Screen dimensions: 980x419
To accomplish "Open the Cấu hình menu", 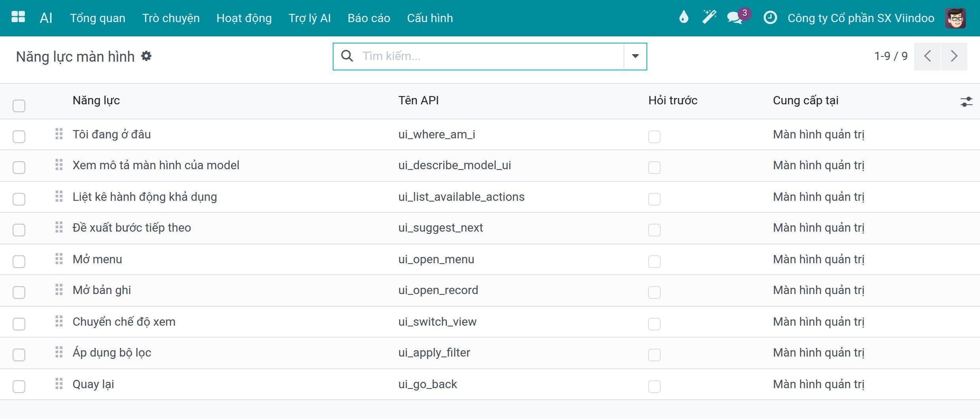I will click(x=430, y=18).
